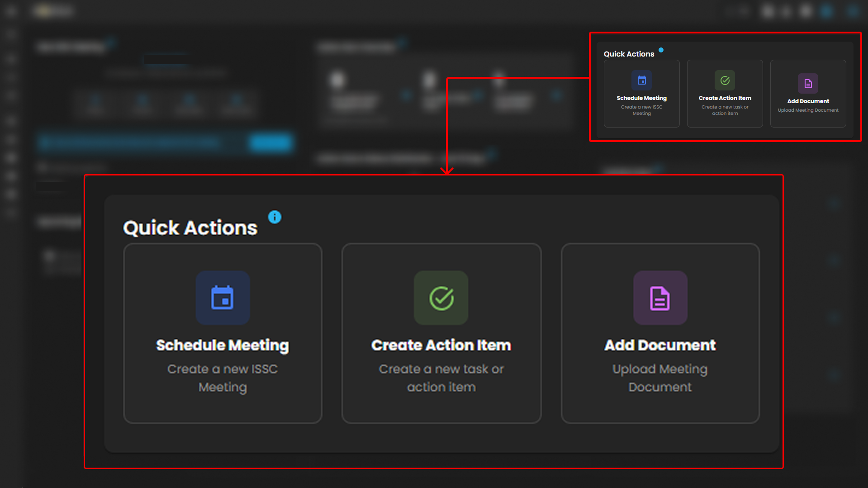
Task: Click the small purple document icon in the top-right panel
Action: (x=808, y=84)
